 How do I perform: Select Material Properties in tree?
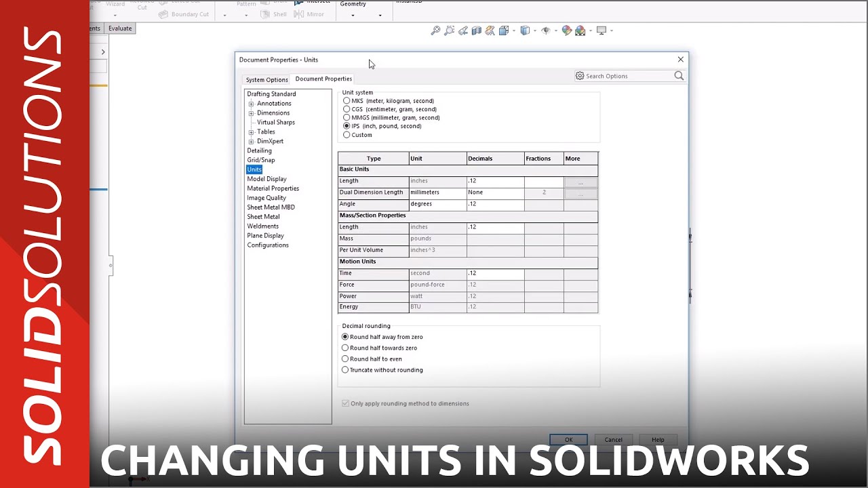click(273, 188)
